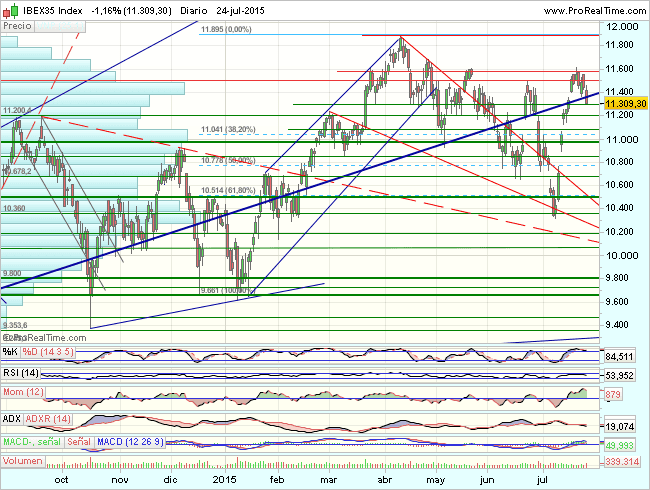Click the 24-jul-2015 date in the header

240,11
